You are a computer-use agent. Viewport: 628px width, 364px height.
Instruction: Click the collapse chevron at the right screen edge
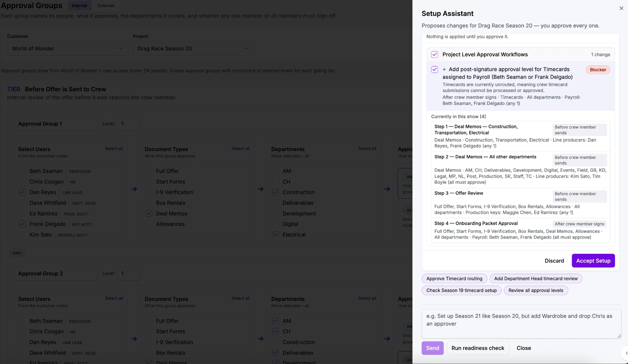click(625, 353)
